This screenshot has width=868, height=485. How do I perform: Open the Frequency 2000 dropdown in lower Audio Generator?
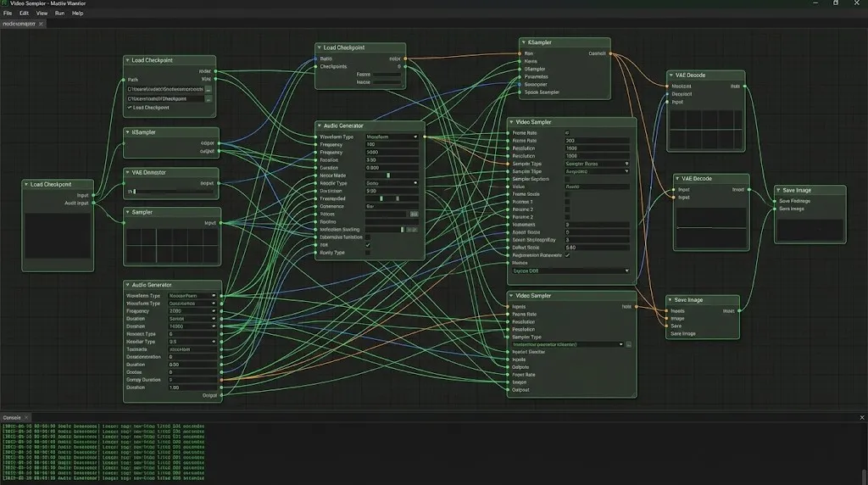[x=192, y=311]
